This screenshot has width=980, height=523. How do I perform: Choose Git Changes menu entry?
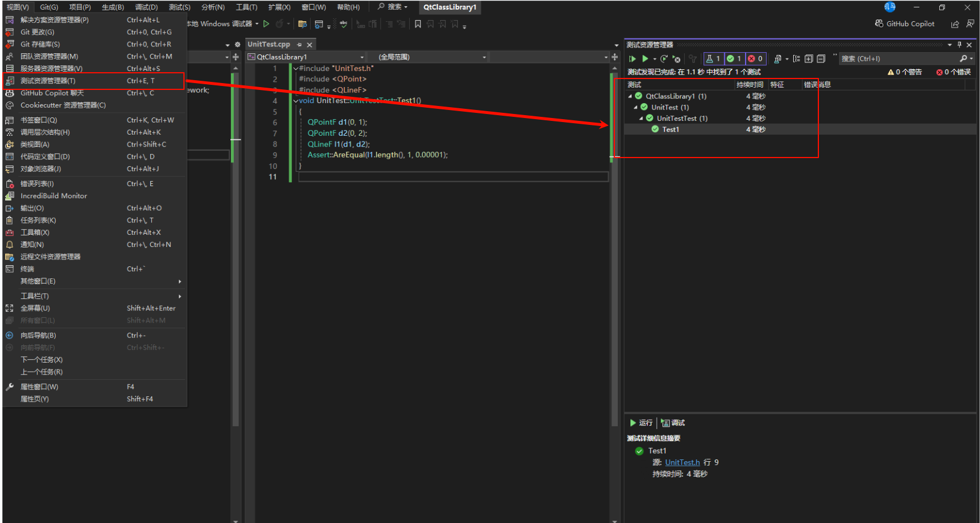tap(95, 32)
